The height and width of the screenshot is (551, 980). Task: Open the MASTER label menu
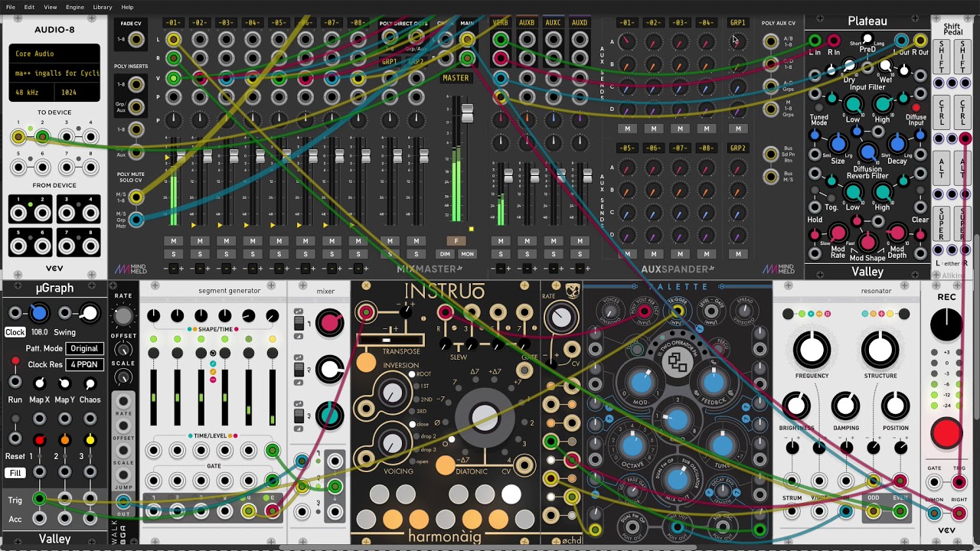click(456, 78)
